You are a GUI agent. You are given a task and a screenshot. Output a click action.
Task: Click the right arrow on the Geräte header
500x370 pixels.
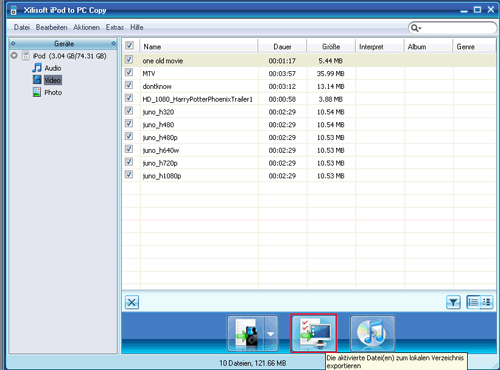point(114,44)
